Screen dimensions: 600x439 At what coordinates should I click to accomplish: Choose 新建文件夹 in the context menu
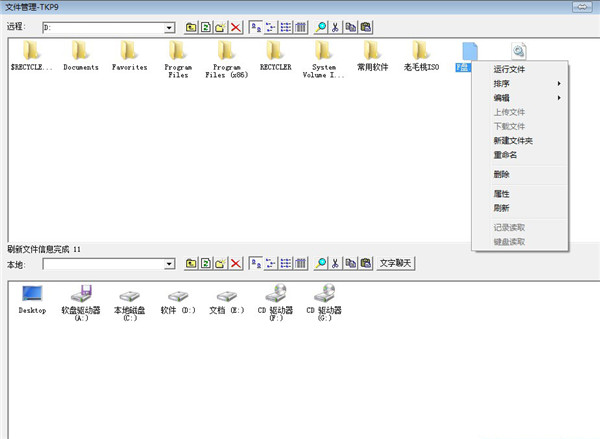coord(513,141)
